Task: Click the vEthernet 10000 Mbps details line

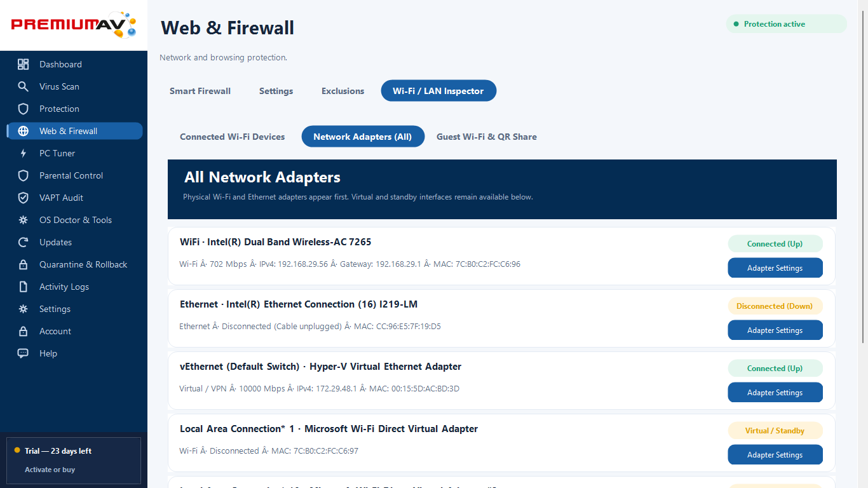Action: pyautogui.click(x=319, y=389)
